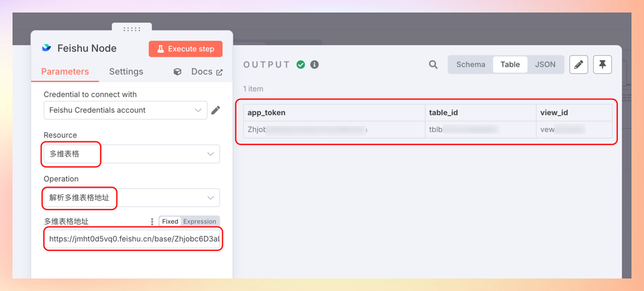The height and width of the screenshot is (291, 644).
Task: Click the cube icon beside Docs
Action: click(x=178, y=72)
